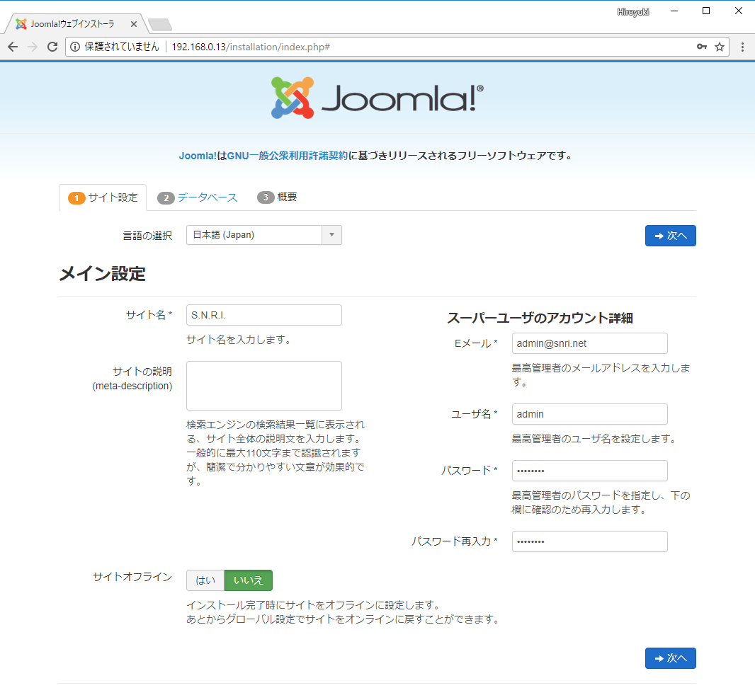
Task: Click the サイトの説明 text area
Action: coord(264,386)
